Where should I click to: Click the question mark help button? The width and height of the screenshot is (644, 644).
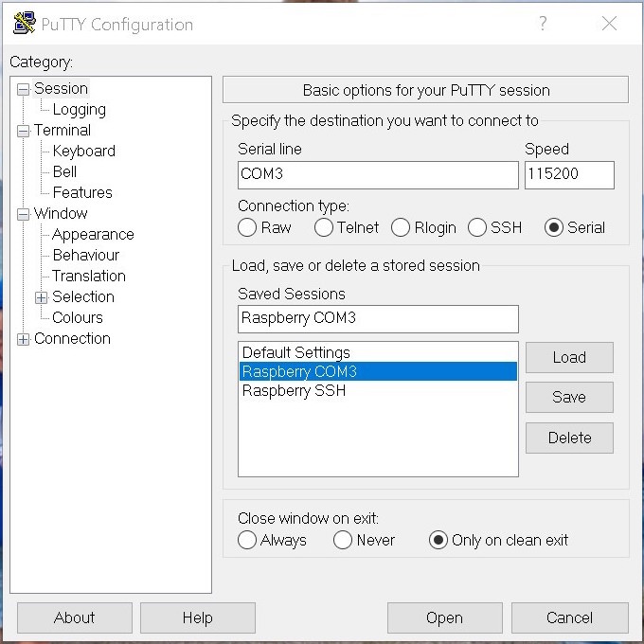543,24
